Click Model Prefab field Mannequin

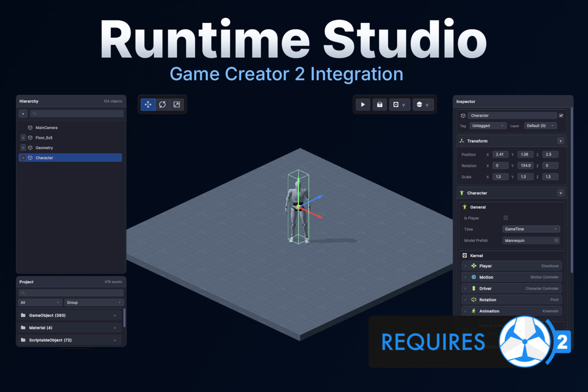point(531,241)
